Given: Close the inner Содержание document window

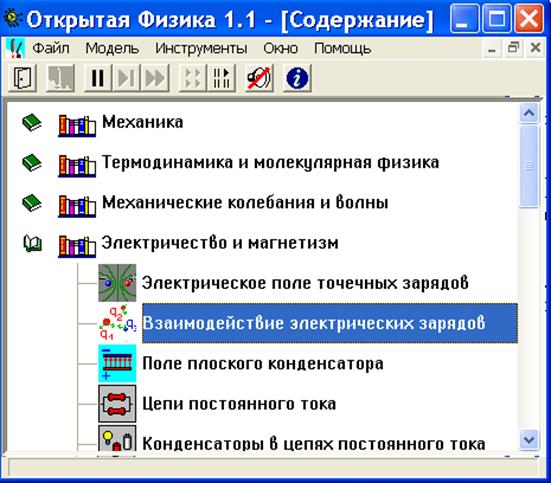Looking at the screenshot, I should click(535, 48).
